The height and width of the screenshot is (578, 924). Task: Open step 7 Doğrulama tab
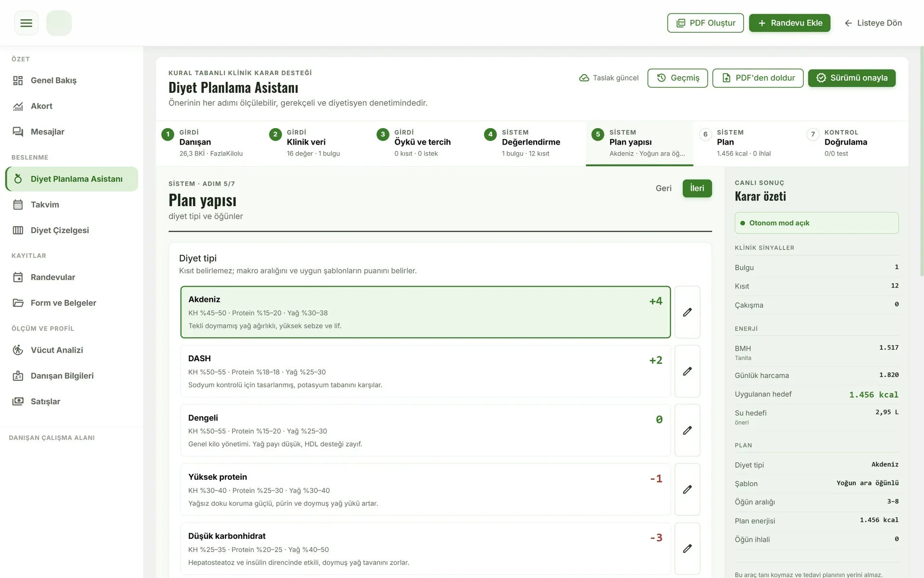pyautogui.click(x=854, y=143)
